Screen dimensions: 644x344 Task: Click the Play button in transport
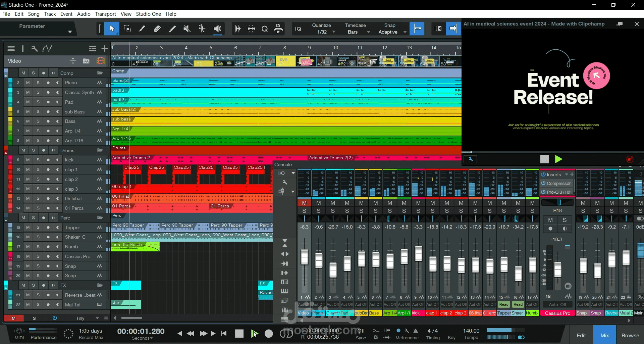click(254, 333)
